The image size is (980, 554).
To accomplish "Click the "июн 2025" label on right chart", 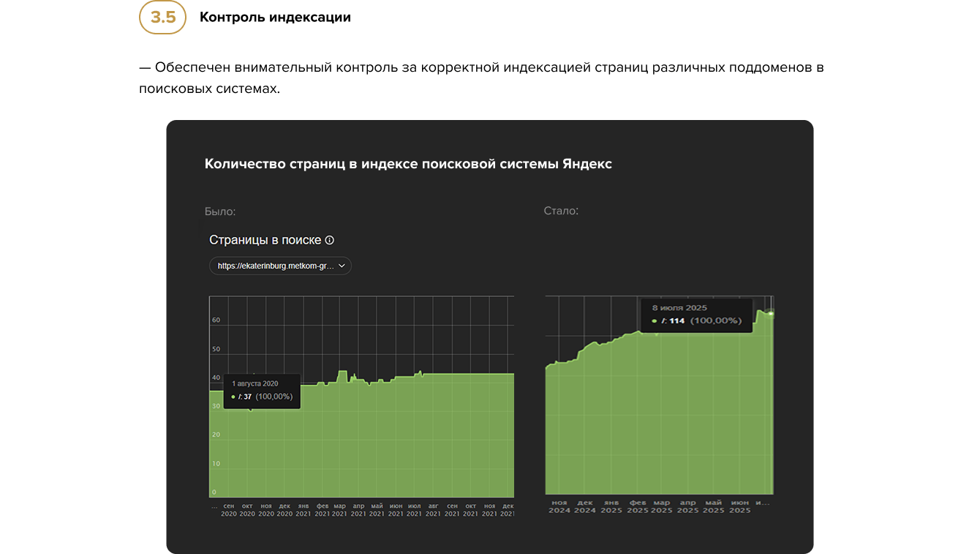I will tap(740, 506).
